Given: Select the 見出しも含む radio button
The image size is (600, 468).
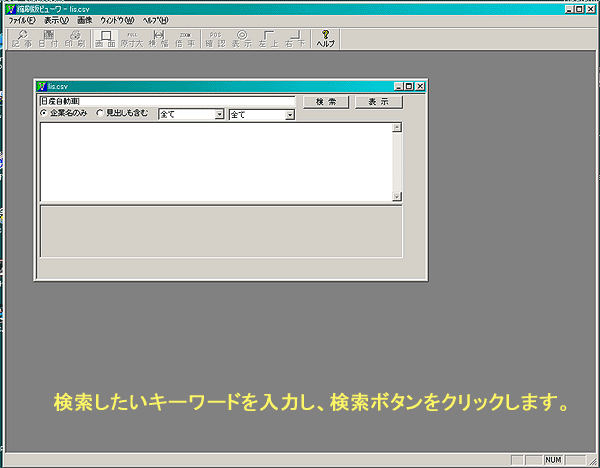Looking at the screenshot, I should (100, 114).
